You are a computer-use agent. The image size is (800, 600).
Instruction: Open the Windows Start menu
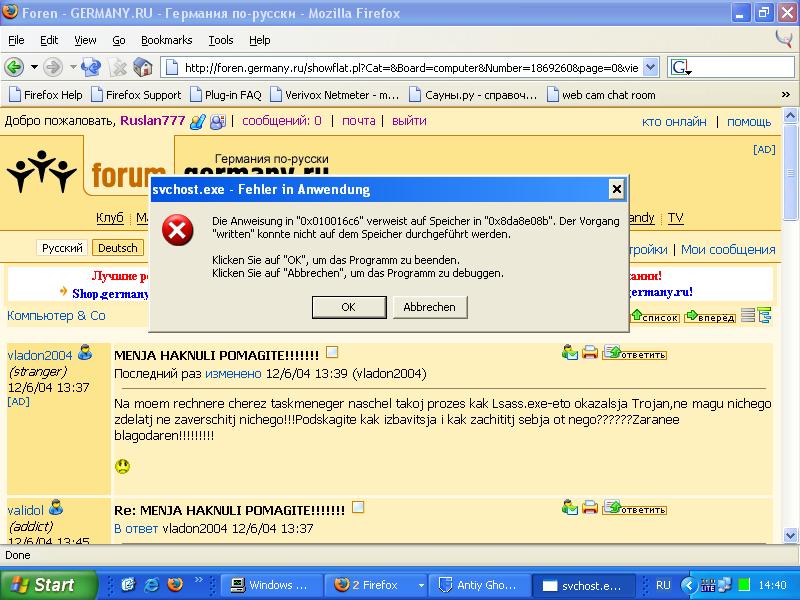pyautogui.click(x=49, y=585)
